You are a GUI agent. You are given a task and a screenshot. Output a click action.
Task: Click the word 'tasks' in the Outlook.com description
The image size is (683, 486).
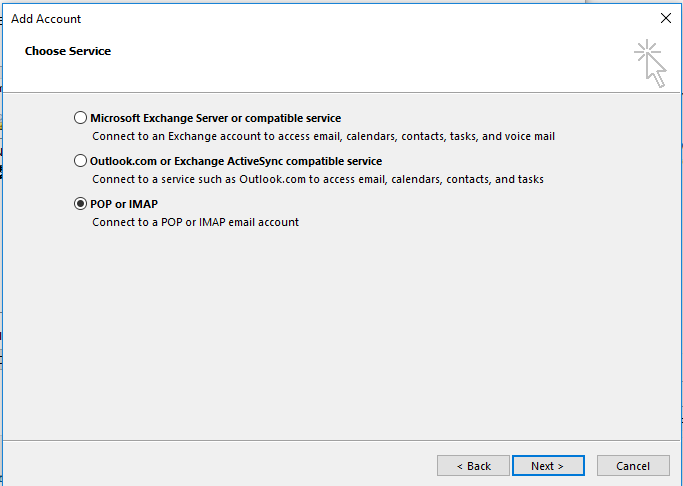[529, 179]
